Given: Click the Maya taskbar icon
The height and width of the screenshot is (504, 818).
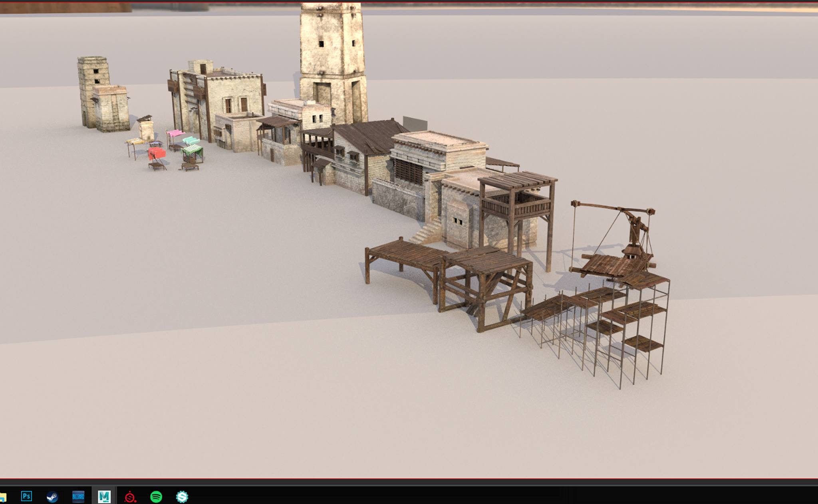Looking at the screenshot, I should (104, 496).
